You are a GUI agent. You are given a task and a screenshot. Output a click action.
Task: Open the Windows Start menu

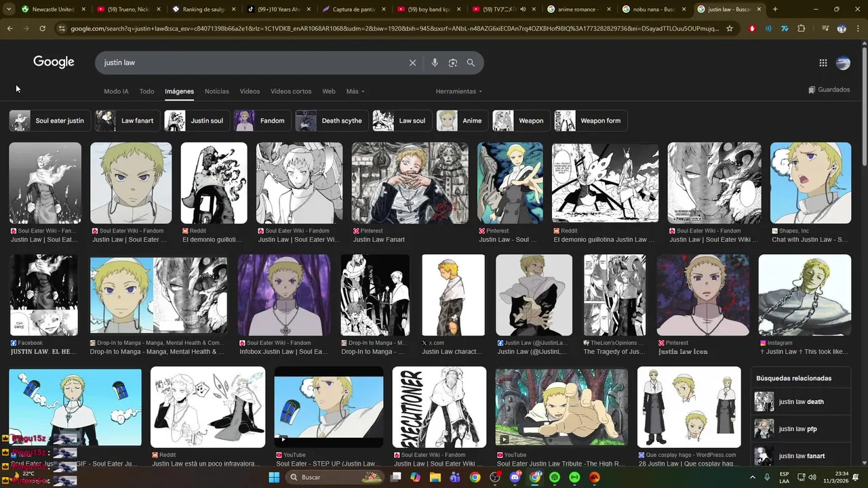[x=274, y=477]
